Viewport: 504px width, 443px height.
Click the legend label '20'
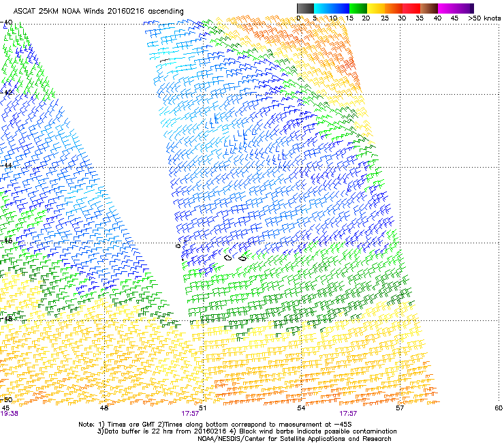coord(366,18)
